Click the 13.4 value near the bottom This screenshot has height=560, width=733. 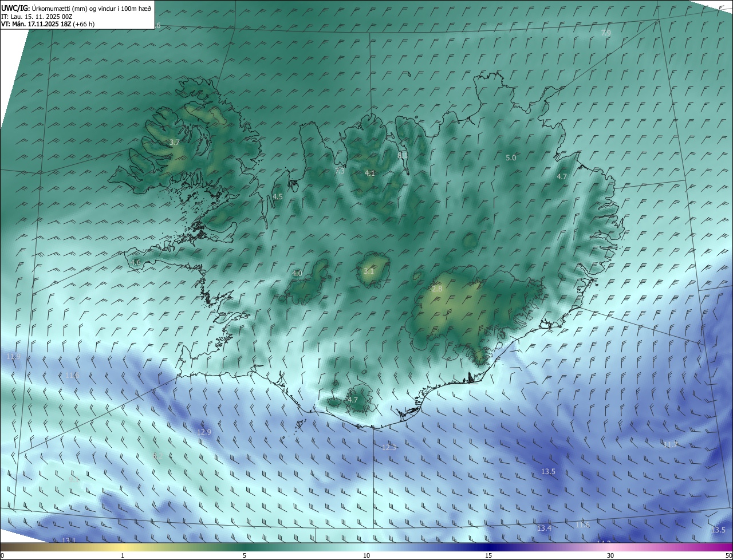[544, 528]
